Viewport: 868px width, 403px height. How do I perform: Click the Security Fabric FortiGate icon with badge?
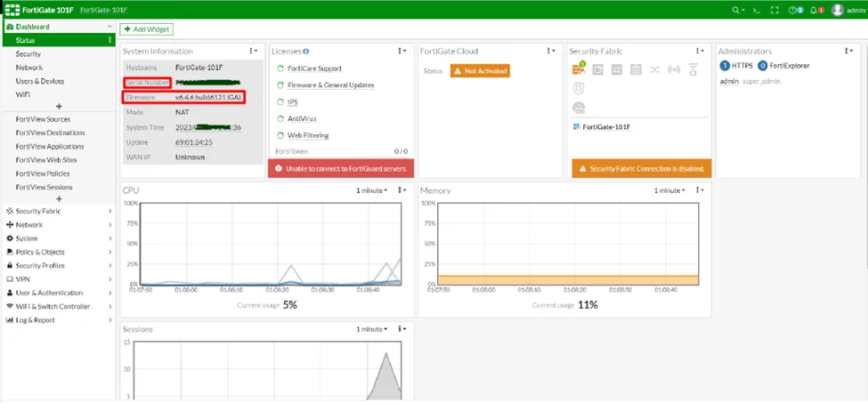579,69
